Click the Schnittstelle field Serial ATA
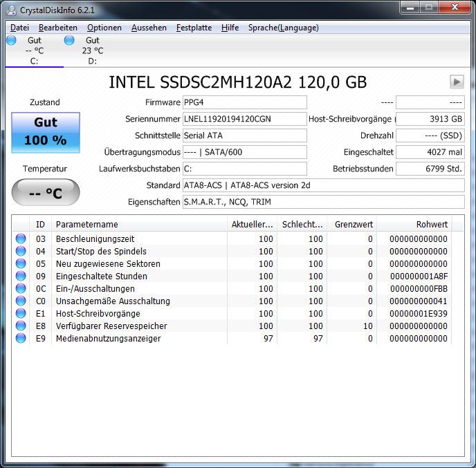The width and height of the screenshot is (476, 468). click(x=245, y=135)
